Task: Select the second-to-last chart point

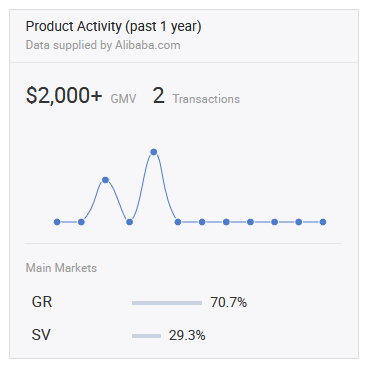Action: pos(299,222)
